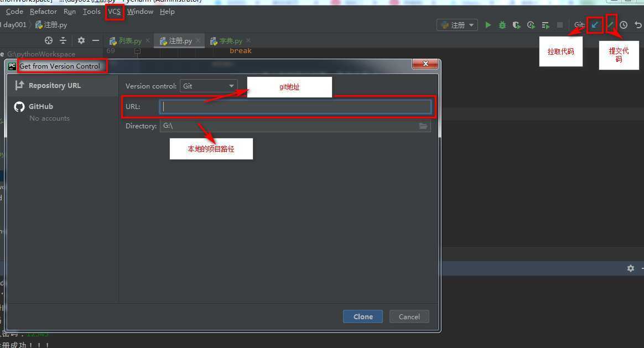This screenshot has width=644, height=348.
Task: Focus the URL input field
Action: tap(295, 106)
